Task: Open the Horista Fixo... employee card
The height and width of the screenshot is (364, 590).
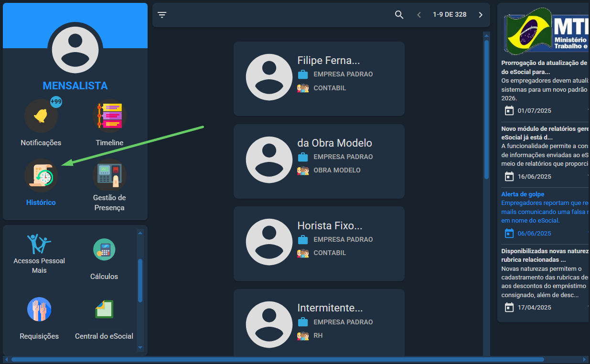Action: [x=319, y=244]
